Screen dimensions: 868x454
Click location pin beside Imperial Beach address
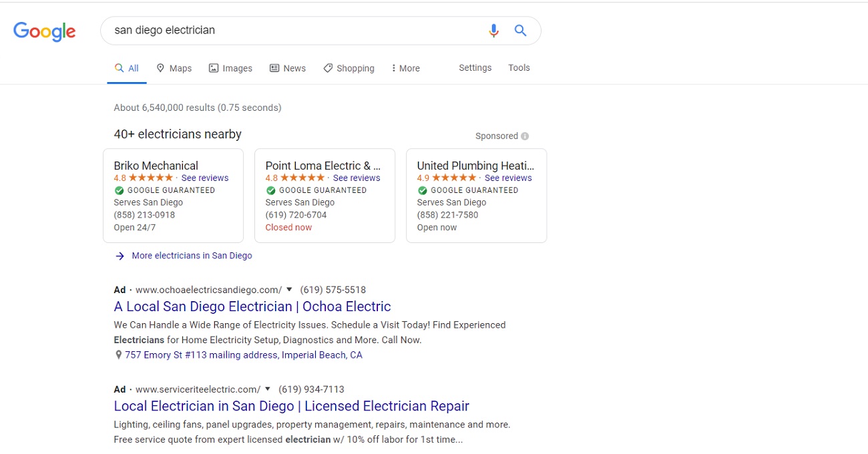118,355
